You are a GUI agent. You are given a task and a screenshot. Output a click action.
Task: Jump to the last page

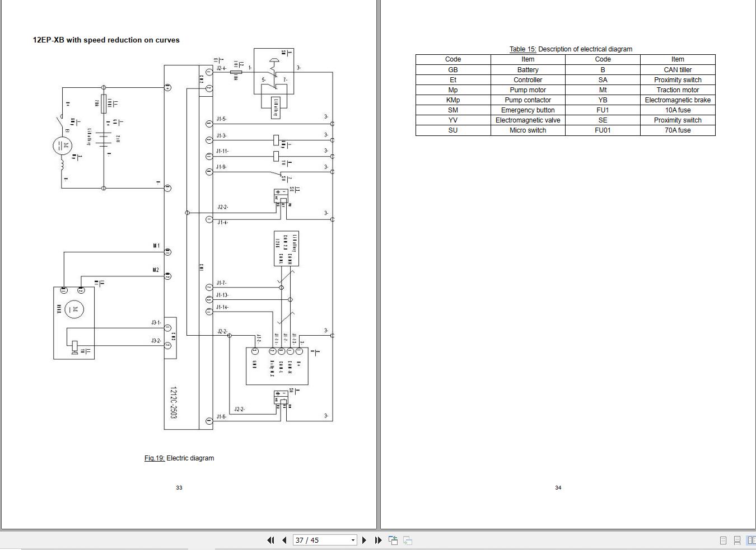coord(378,540)
